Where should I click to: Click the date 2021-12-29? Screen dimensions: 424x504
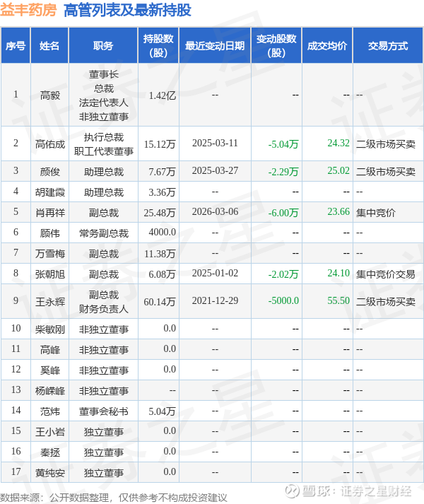click(x=215, y=300)
